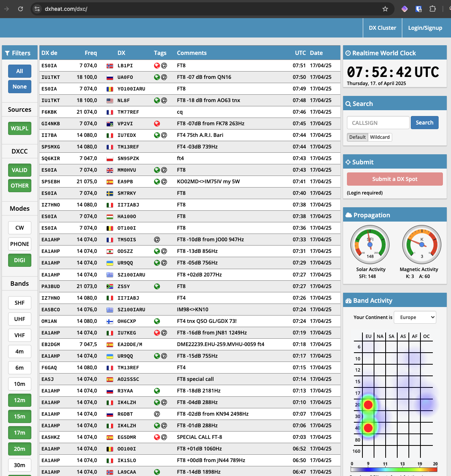Open the DX Cluster menu item
The height and width of the screenshot is (476, 451).
(382, 28)
